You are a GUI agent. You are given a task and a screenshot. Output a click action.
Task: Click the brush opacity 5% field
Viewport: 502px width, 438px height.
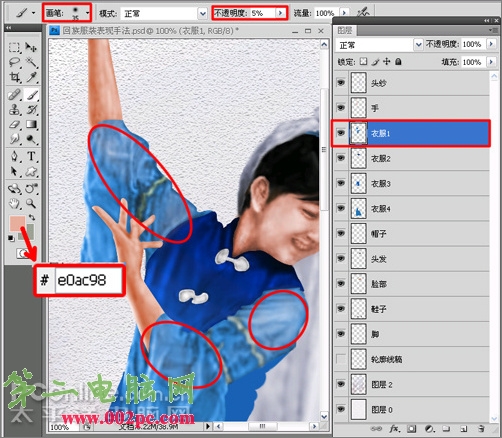(263, 13)
